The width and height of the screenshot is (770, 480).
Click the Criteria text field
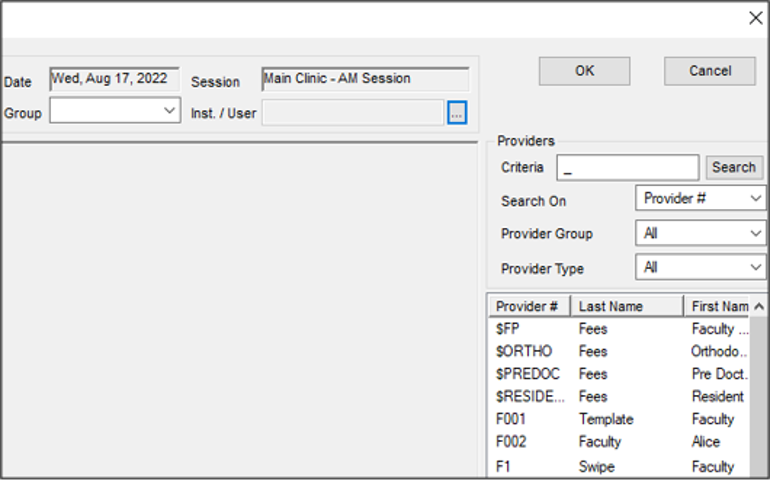pyautogui.click(x=627, y=168)
